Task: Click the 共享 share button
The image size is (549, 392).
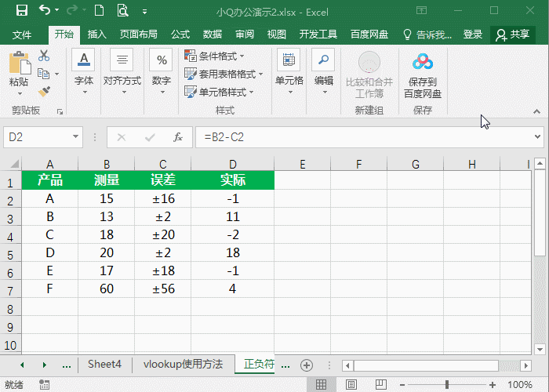Action: click(512, 34)
